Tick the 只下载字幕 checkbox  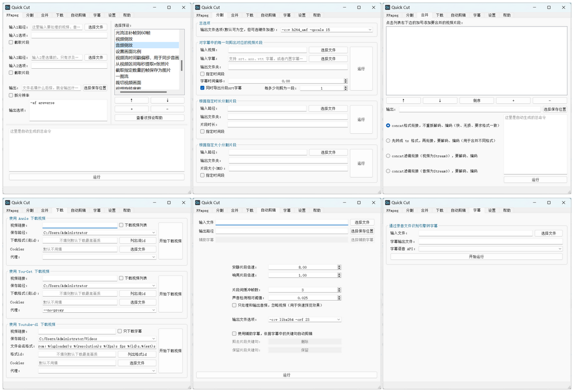(121, 331)
